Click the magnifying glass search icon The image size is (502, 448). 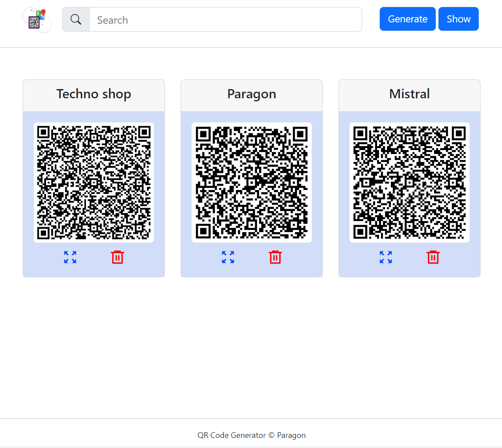tap(76, 20)
